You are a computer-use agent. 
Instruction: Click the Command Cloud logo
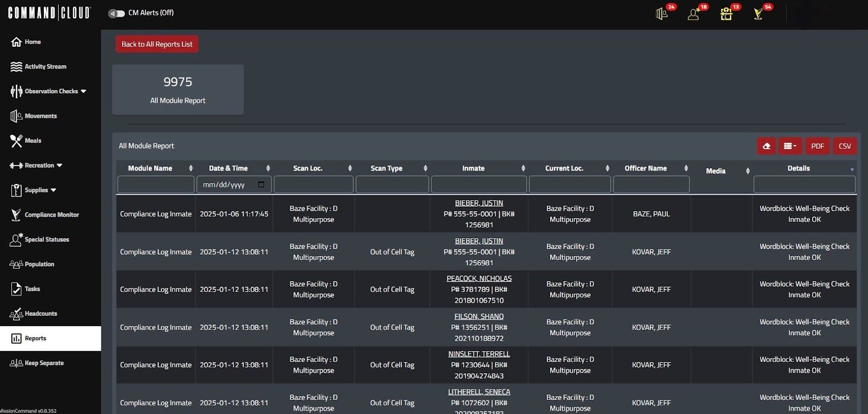pos(49,13)
